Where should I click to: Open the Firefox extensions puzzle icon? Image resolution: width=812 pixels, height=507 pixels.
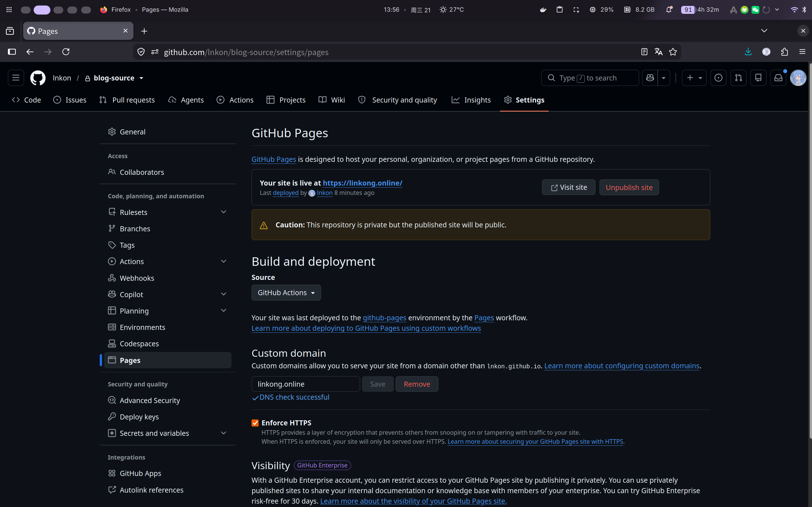point(784,52)
